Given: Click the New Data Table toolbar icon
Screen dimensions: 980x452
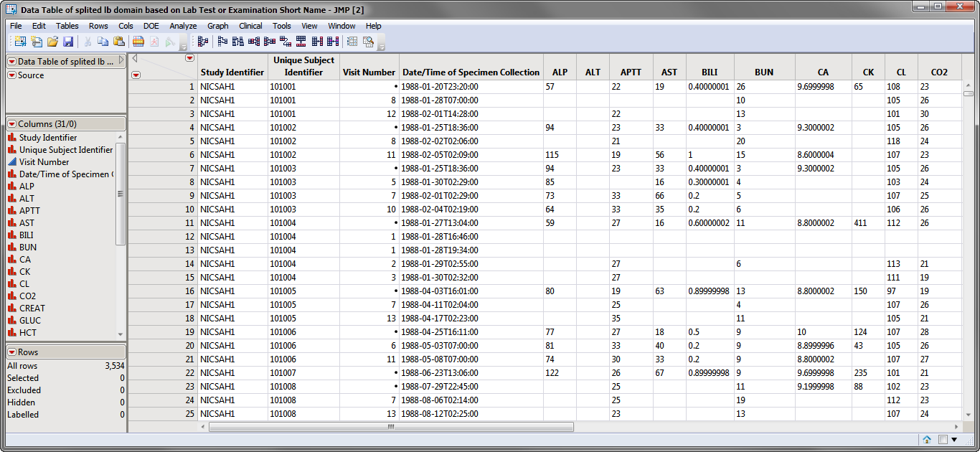Looking at the screenshot, I should 19,42.
